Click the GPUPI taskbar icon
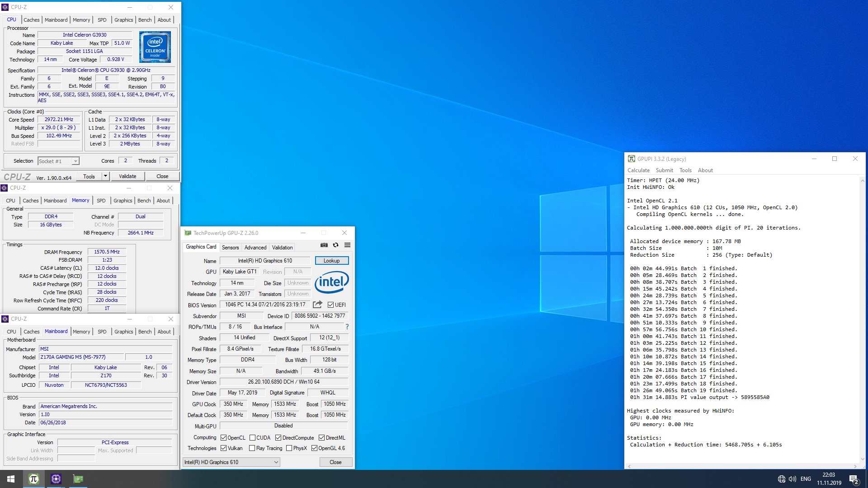 pos(33,479)
